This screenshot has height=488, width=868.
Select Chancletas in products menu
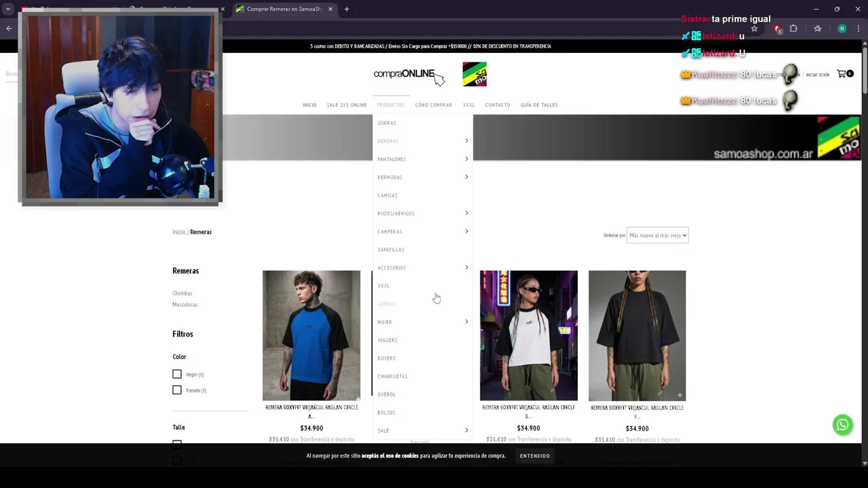(392, 376)
